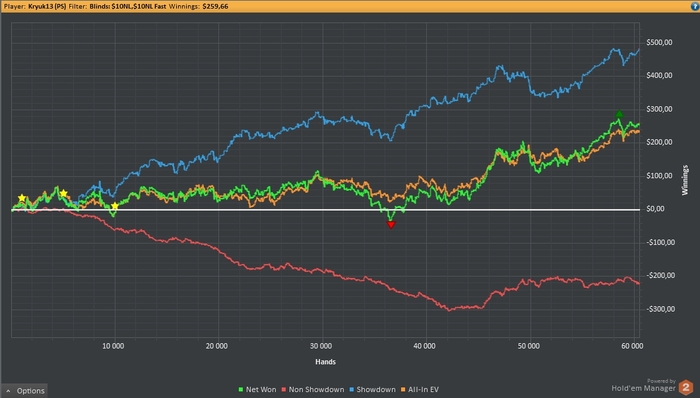Screen dimensions: 700x398
Task: Expand the Options panel
Action: point(25,391)
